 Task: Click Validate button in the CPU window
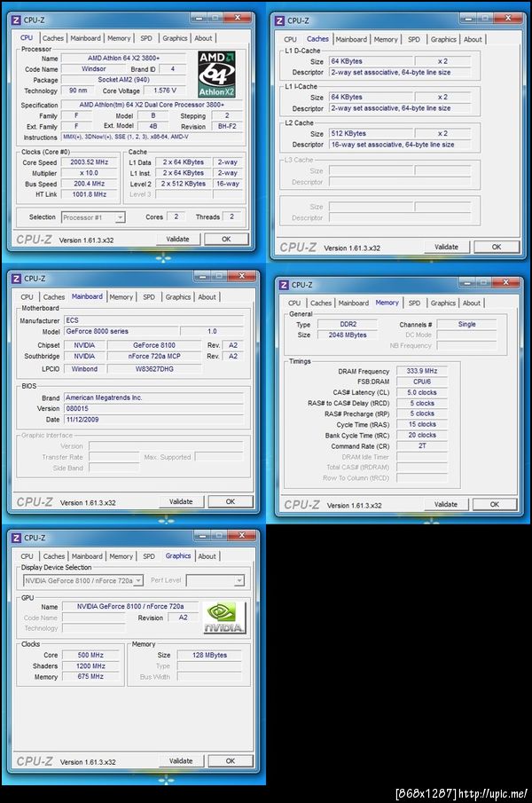coord(177,240)
